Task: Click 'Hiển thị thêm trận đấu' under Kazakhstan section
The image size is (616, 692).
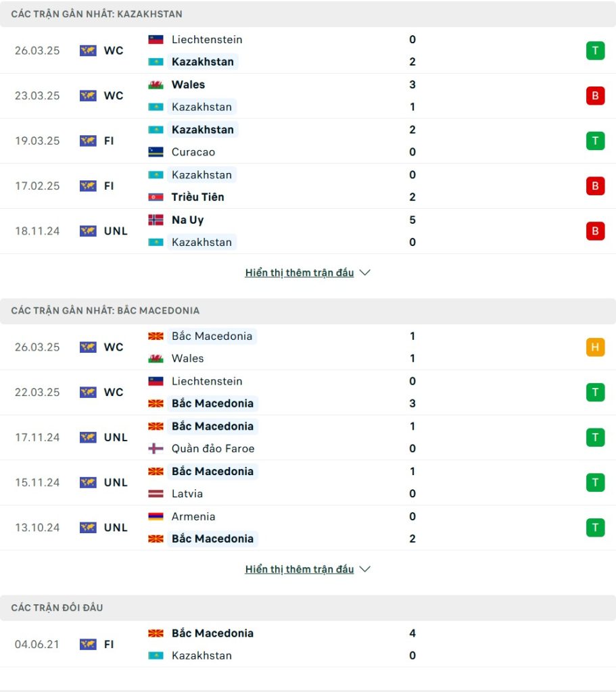Action: point(300,273)
